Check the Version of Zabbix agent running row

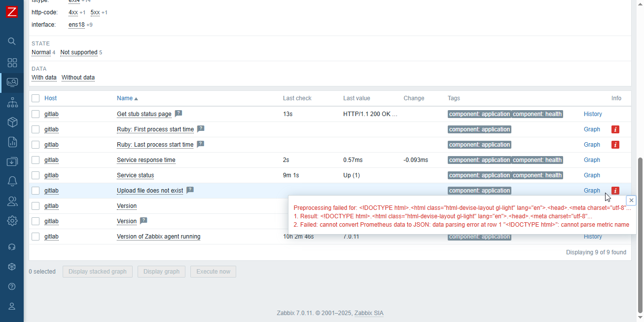click(36, 237)
